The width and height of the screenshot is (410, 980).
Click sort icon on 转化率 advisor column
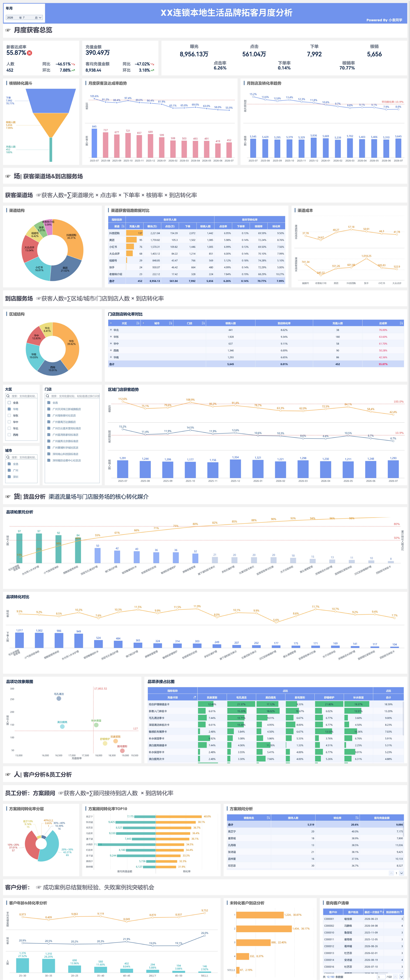(357, 818)
